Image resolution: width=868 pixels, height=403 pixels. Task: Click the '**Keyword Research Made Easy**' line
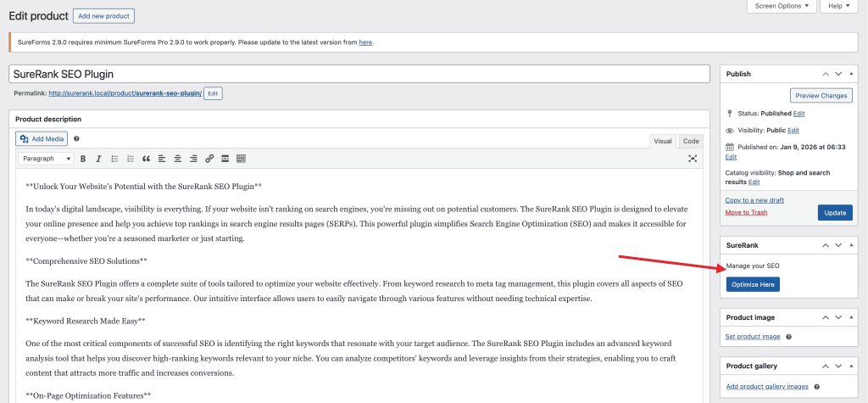tap(86, 321)
